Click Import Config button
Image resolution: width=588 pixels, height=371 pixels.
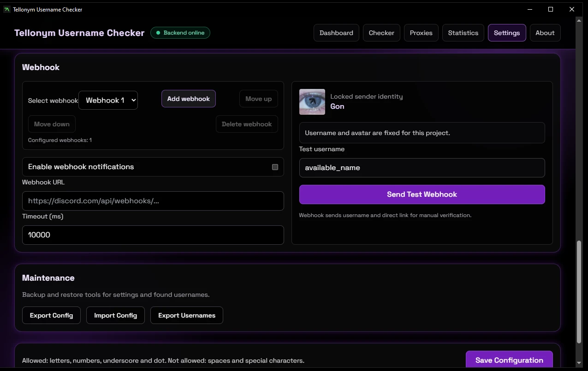click(115, 315)
